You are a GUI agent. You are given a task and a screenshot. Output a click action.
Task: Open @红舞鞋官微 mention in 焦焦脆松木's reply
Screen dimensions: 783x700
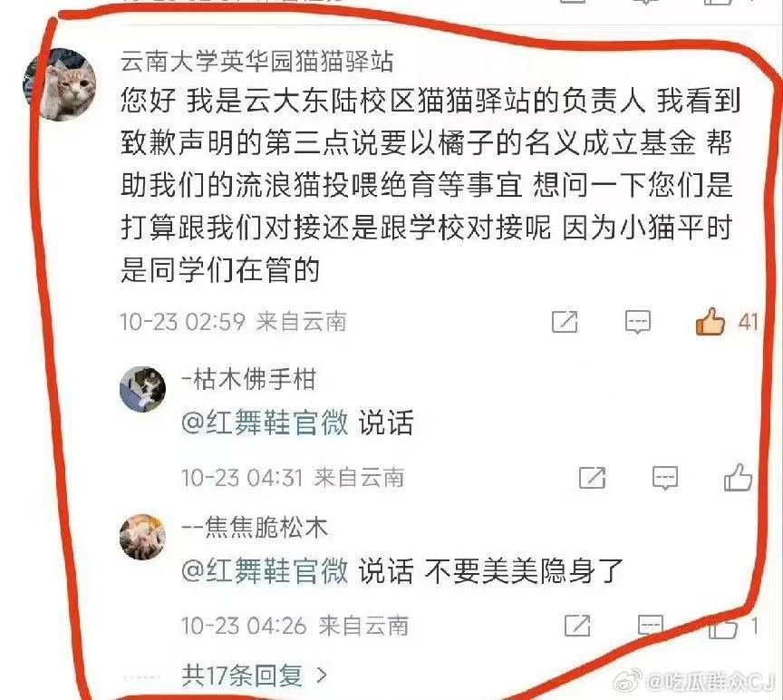click(265, 570)
